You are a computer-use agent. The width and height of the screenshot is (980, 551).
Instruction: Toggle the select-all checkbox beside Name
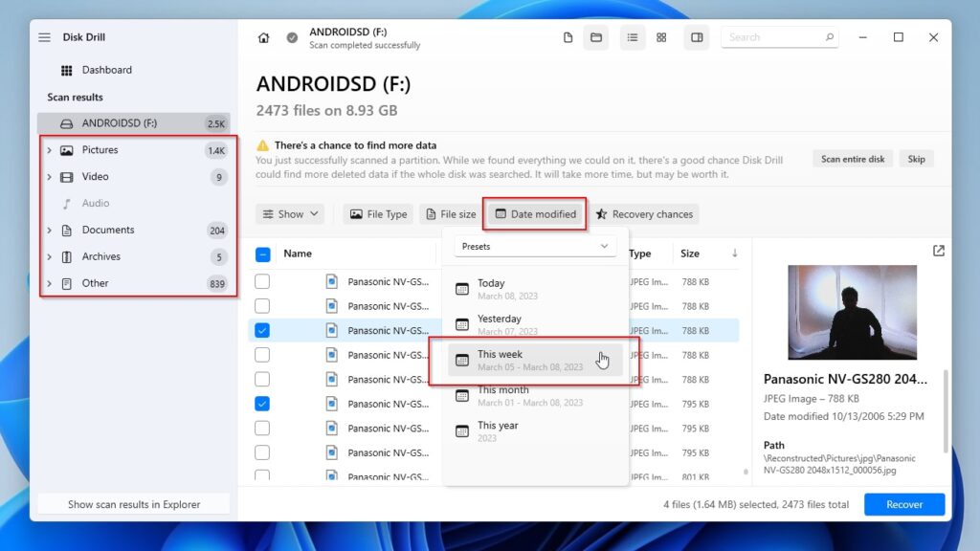coord(262,254)
